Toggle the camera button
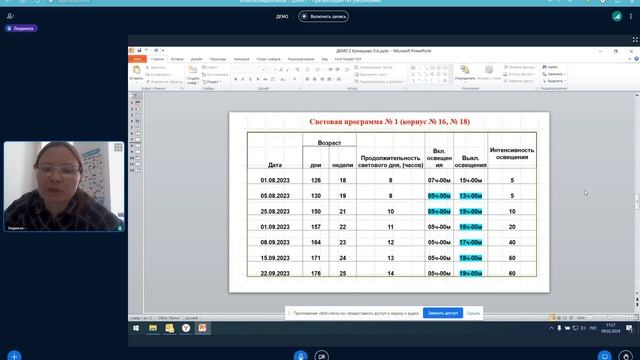This screenshot has width=640, height=360. (x=322, y=356)
